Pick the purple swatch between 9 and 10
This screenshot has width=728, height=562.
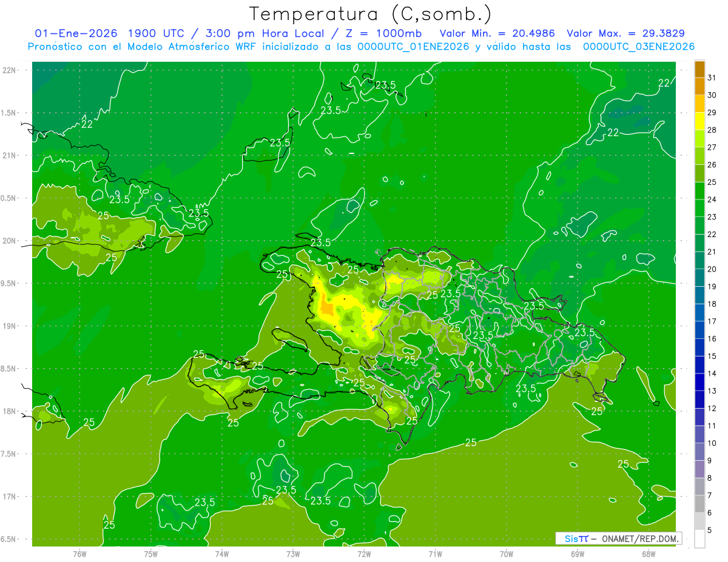[x=699, y=452]
